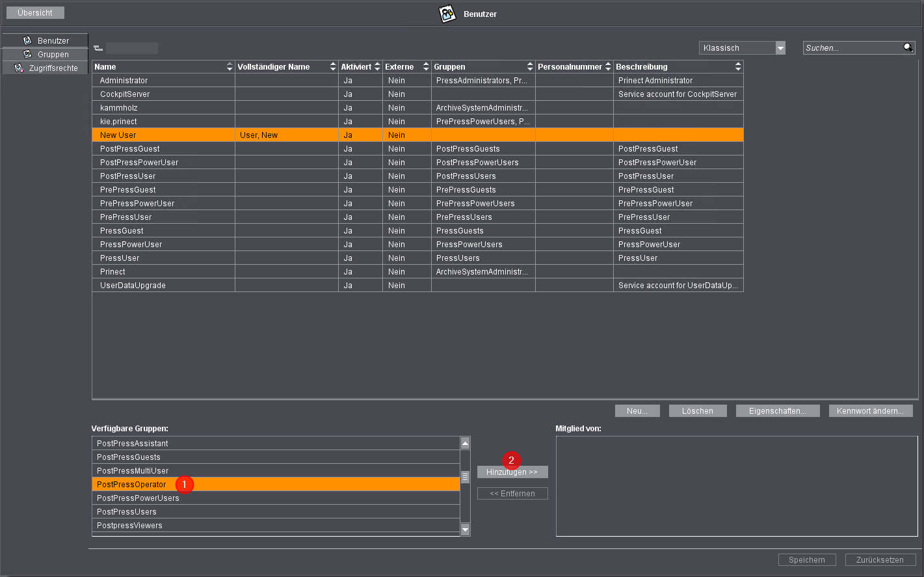This screenshot has width=924, height=577.
Task: Click Kennwort ändern... button
Action: (871, 411)
